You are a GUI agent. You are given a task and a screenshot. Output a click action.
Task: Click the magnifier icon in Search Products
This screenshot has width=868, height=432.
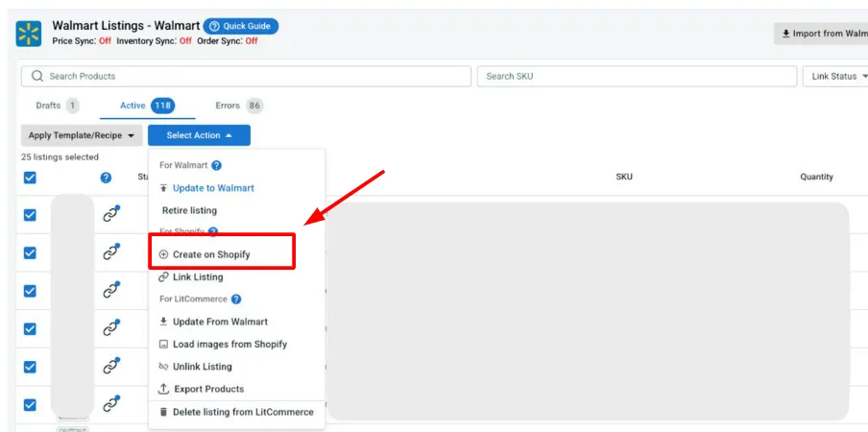tap(37, 77)
